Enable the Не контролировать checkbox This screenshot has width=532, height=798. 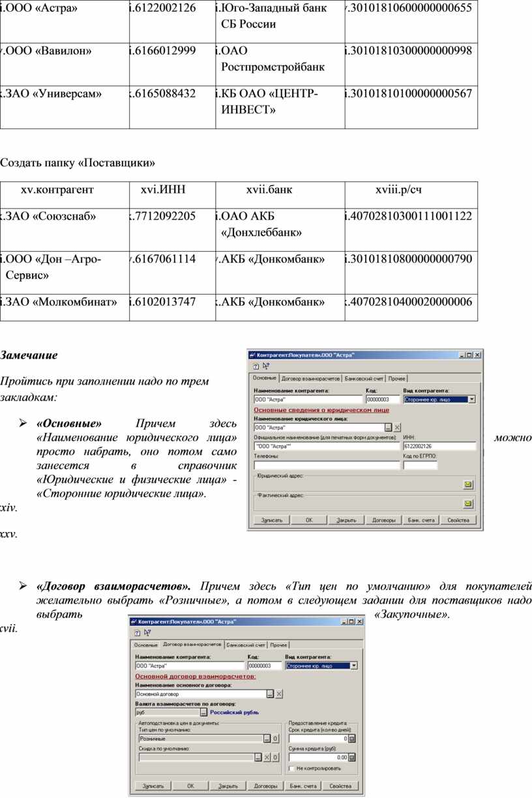tap(292, 768)
